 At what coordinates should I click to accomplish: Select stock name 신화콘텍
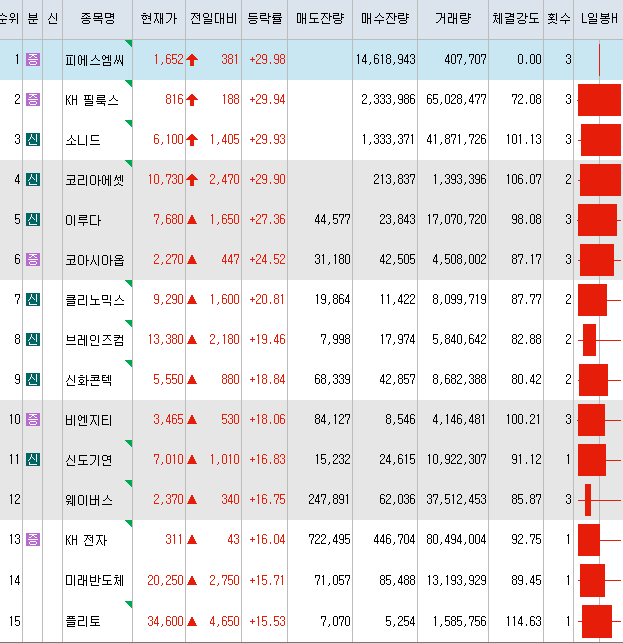[x=89, y=380]
